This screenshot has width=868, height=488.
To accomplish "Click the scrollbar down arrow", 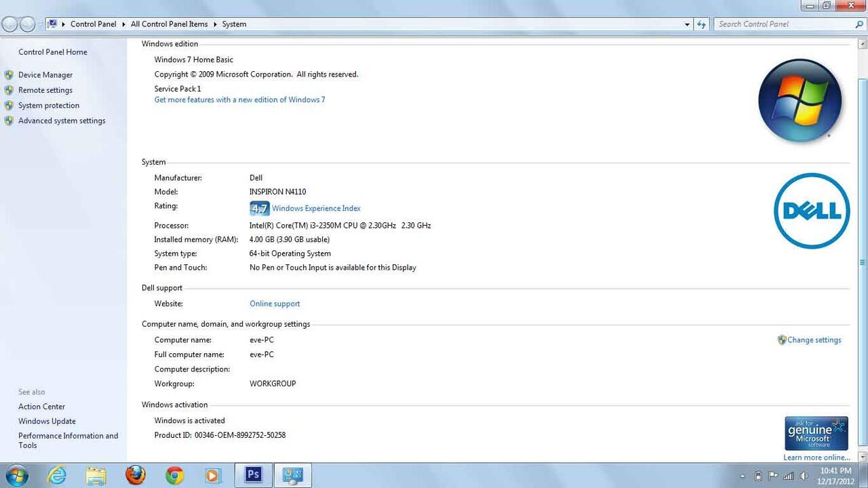I will (863, 457).
